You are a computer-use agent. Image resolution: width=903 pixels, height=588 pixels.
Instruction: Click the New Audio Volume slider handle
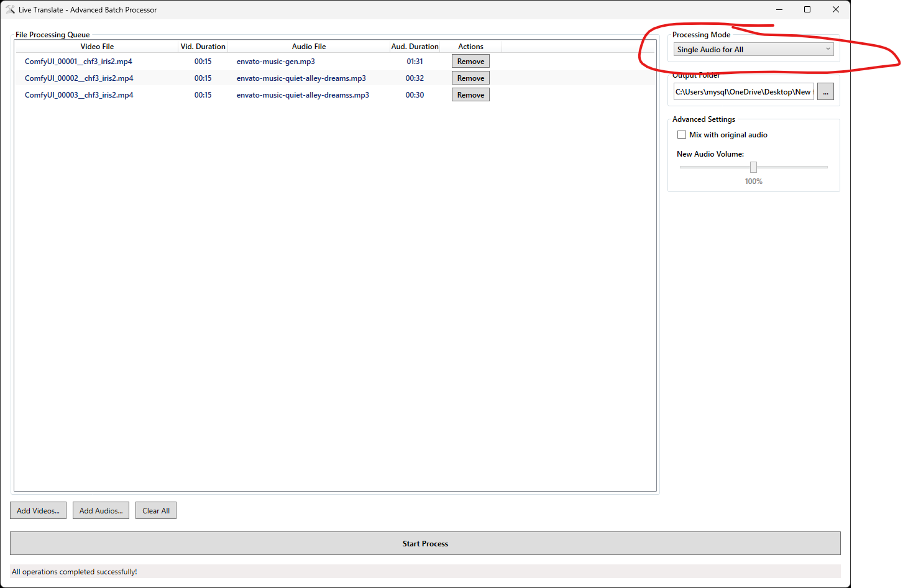753,167
